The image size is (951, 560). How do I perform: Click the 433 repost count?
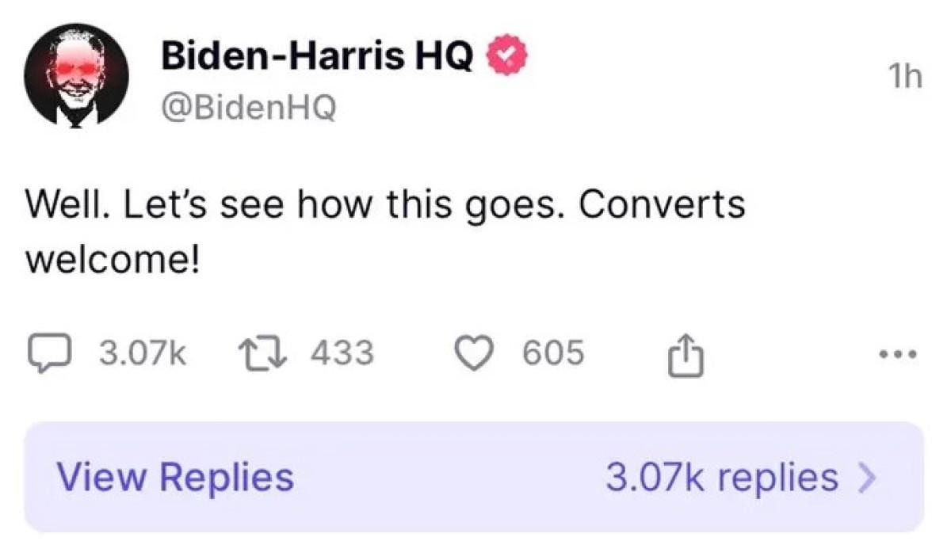(x=342, y=352)
